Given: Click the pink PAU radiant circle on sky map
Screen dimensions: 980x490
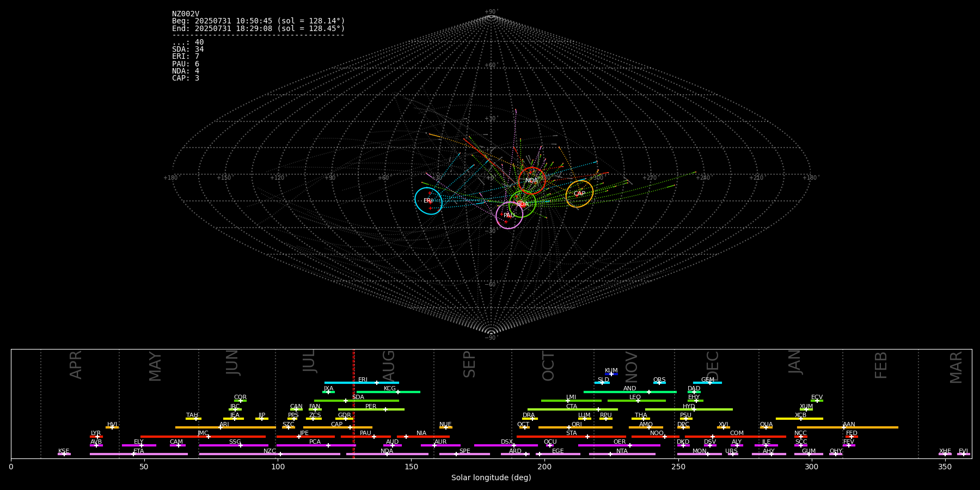Looking at the screenshot, I should click(x=509, y=215).
